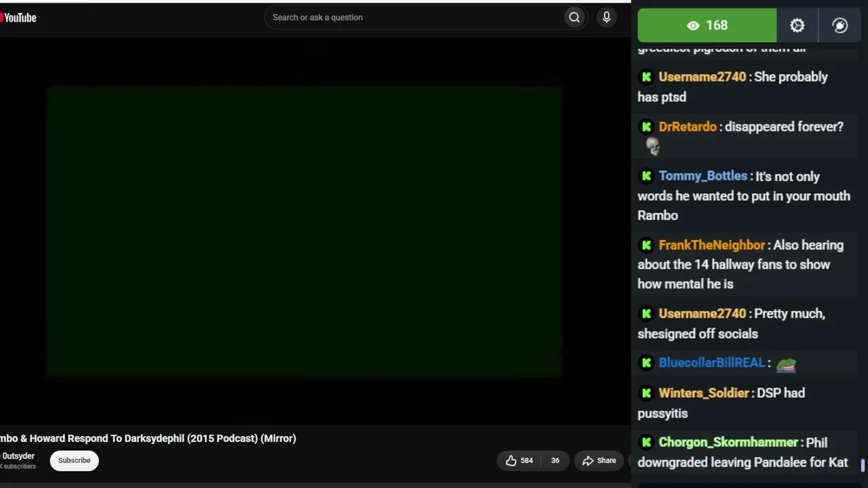The width and height of the screenshot is (868, 488).
Task: Click the '14 hallway fans' message text
Action: point(741,265)
